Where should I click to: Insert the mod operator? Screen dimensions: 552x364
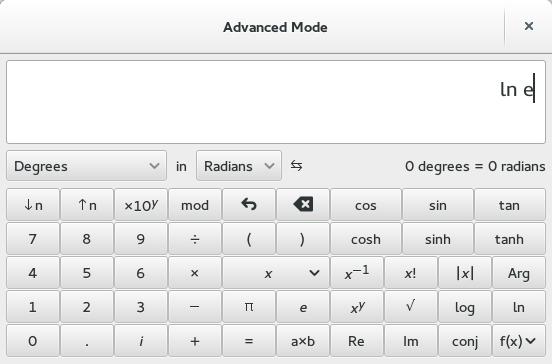tap(195, 205)
